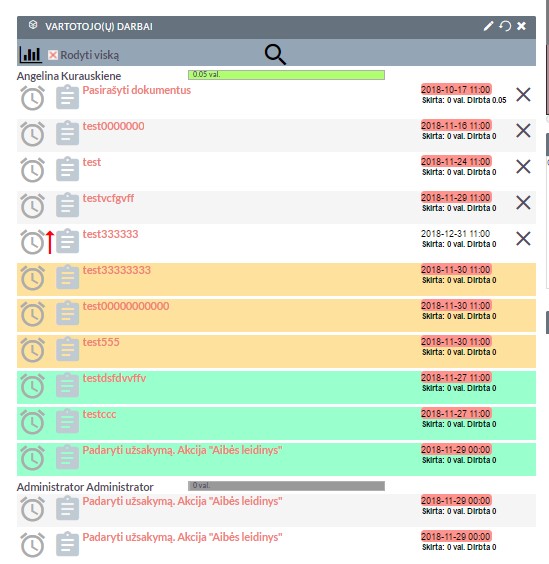The image size is (549, 564).
Task: Open the bar chart statistics icon
Action: coord(31,55)
